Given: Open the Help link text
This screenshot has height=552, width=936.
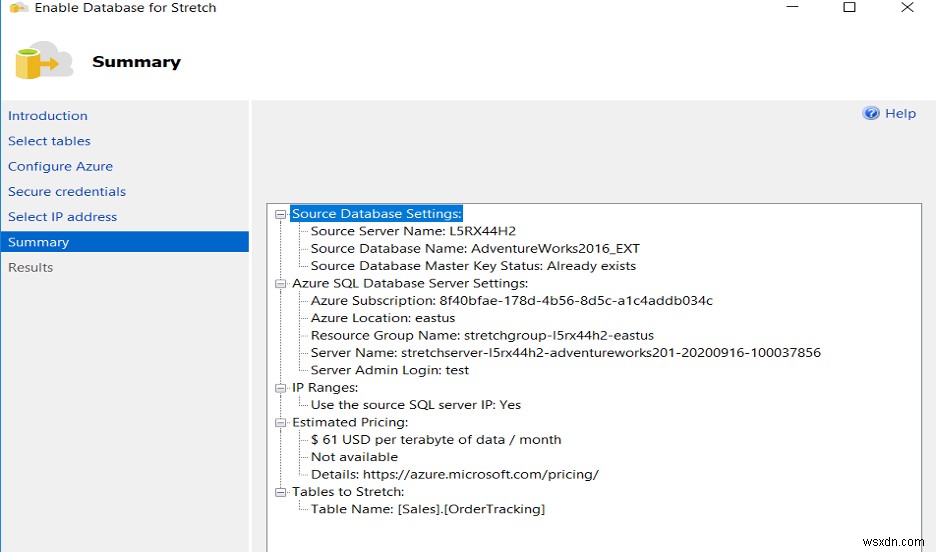Looking at the screenshot, I should (900, 114).
